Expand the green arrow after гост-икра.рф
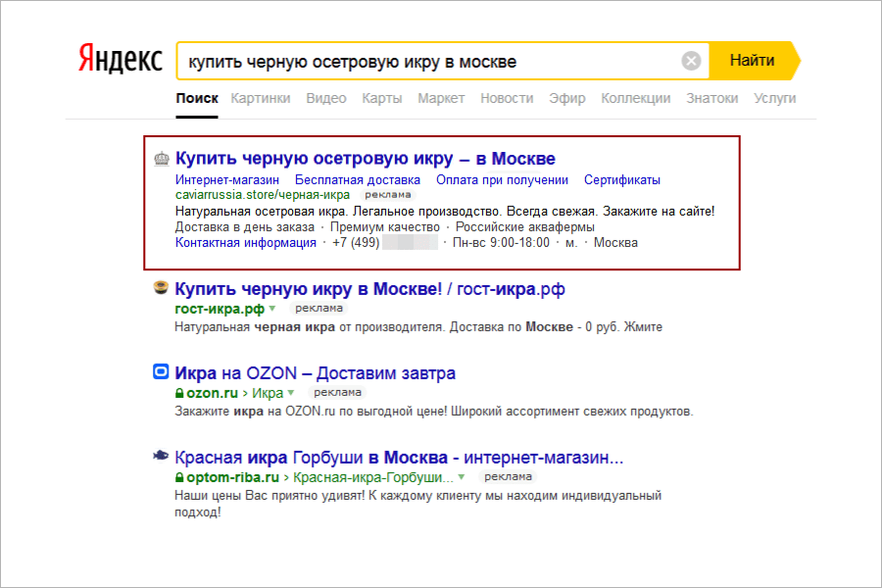 (x=274, y=309)
